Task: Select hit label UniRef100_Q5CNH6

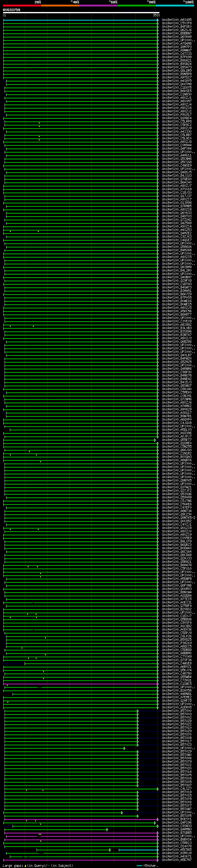Action: tap(177, 159)
